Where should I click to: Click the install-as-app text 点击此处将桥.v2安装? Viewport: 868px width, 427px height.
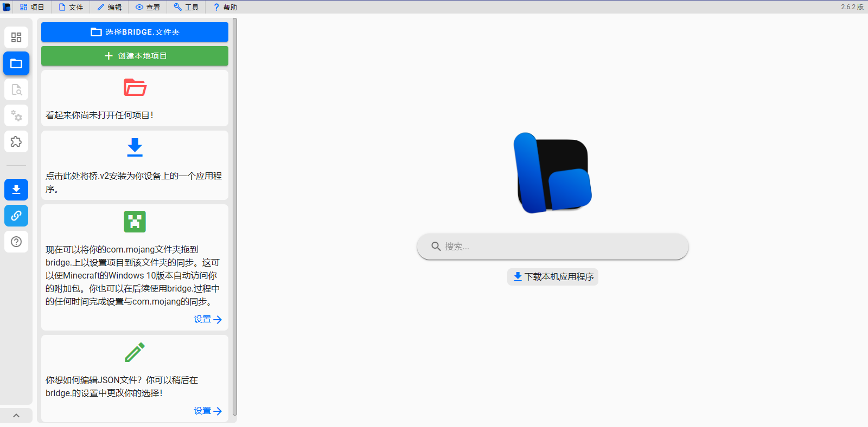[x=133, y=182]
